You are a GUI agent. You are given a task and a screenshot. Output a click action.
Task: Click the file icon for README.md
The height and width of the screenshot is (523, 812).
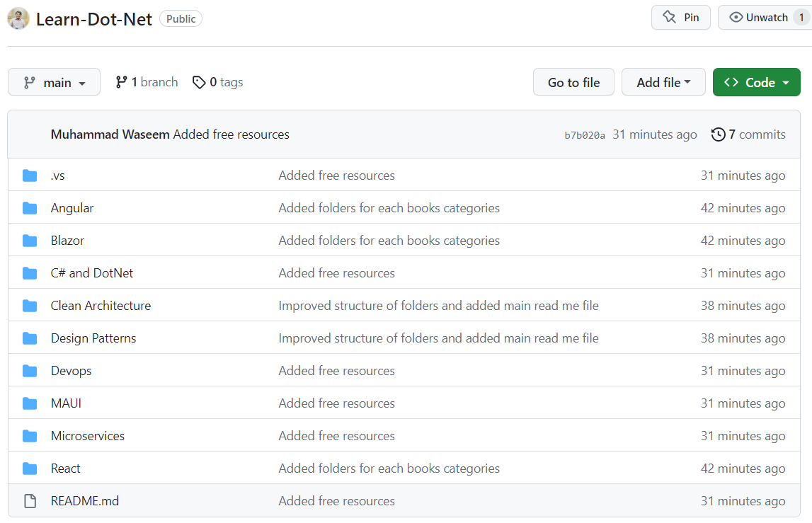point(30,501)
